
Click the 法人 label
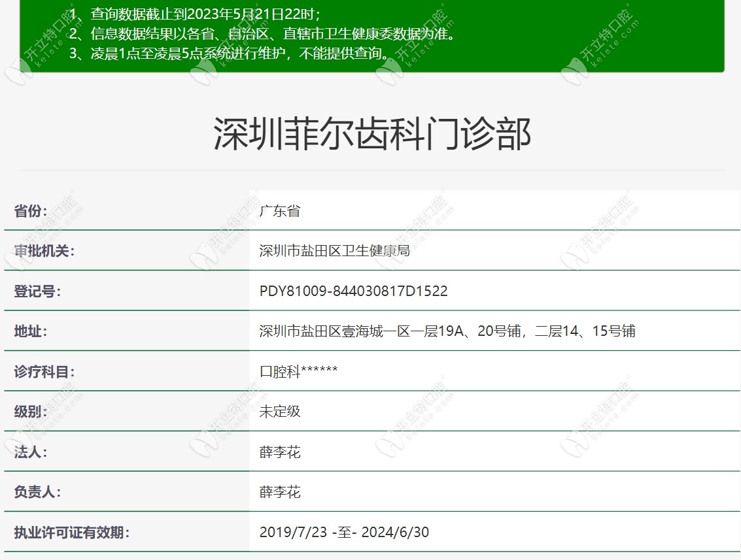31,452
